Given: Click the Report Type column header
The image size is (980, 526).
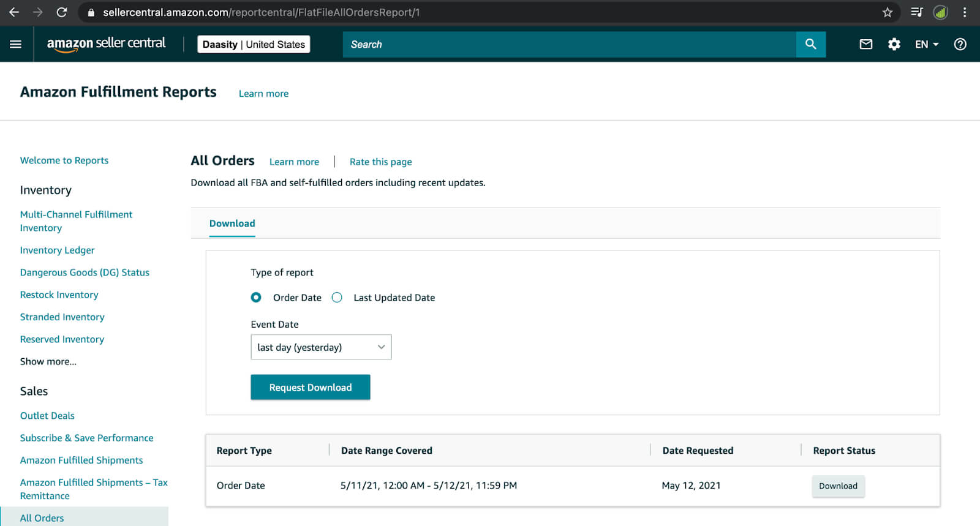Looking at the screenshot, I should click(244, 451).
